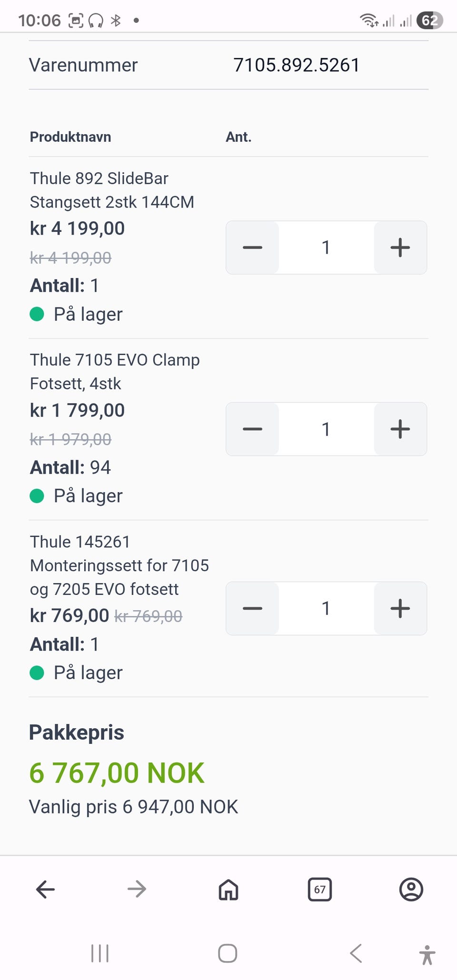
Task: Decrease quantity for Thule 892 SlideBar
Action: [x=252, y=247]
